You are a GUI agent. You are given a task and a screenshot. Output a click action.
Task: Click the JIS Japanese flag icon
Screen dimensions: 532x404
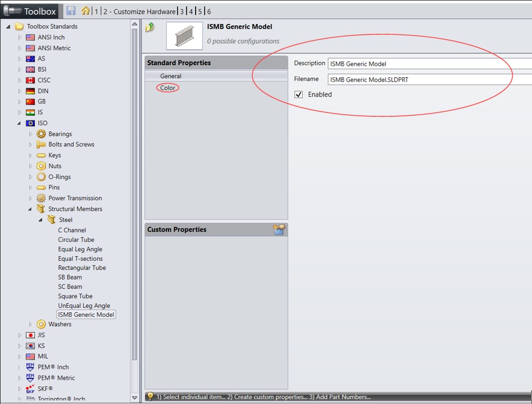click(x=30, y=335)
